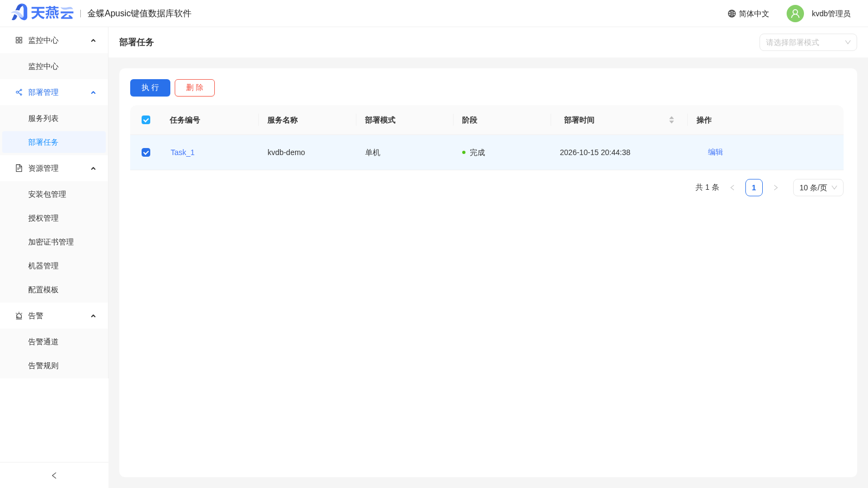Click the kvdb-demo service name cell
The height and width of the screenshot is (488, 868).
pyautogui.click(x=286, y=152)
